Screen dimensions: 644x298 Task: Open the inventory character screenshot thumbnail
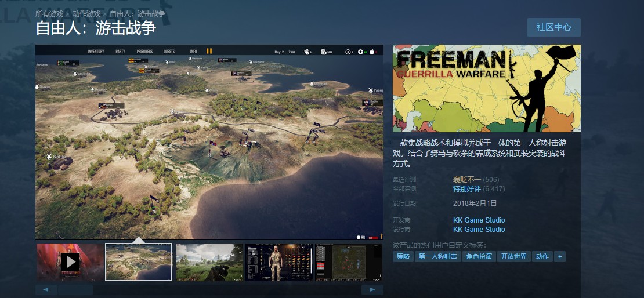(x=279, y=262)
